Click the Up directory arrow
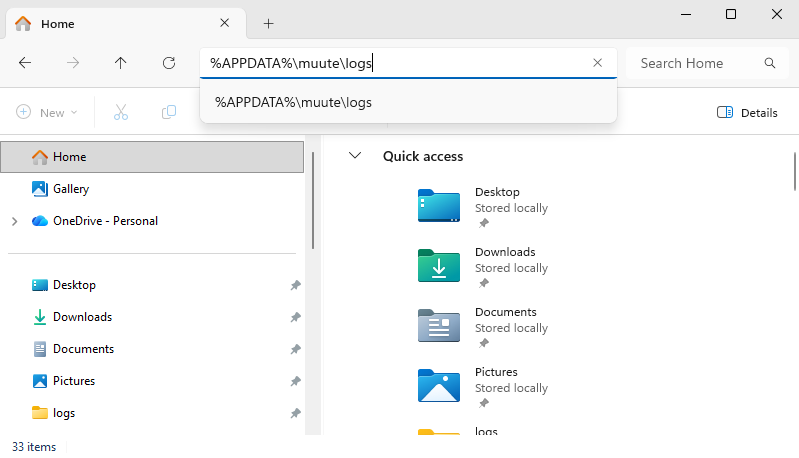The image size is (799, 458). click(x=121, y=63)
